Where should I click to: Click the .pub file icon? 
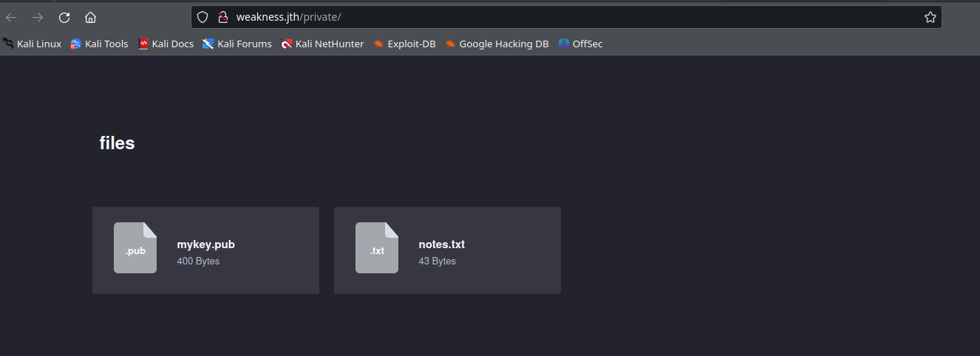(135, 248)
